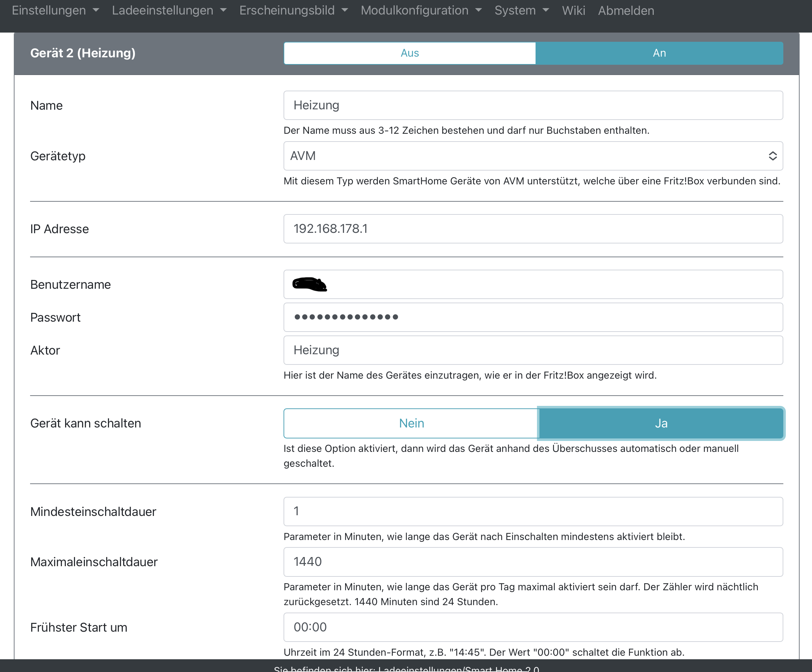Click the Aktor text field
Screen dimensions: 812x672
pos(533,350)
